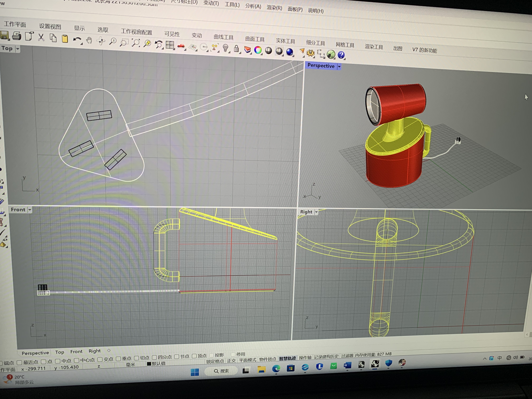Open the document properties icon
The height and width of the screenshot is (399, 532).
(29, 36)
